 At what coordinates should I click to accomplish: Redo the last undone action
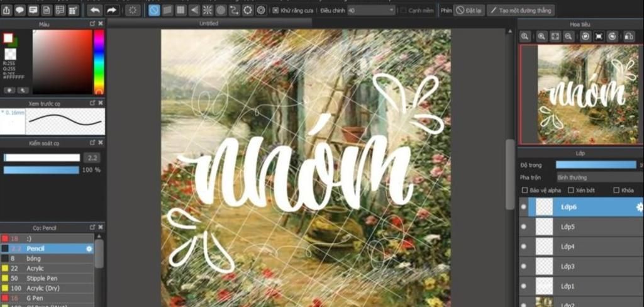[111, 10]
